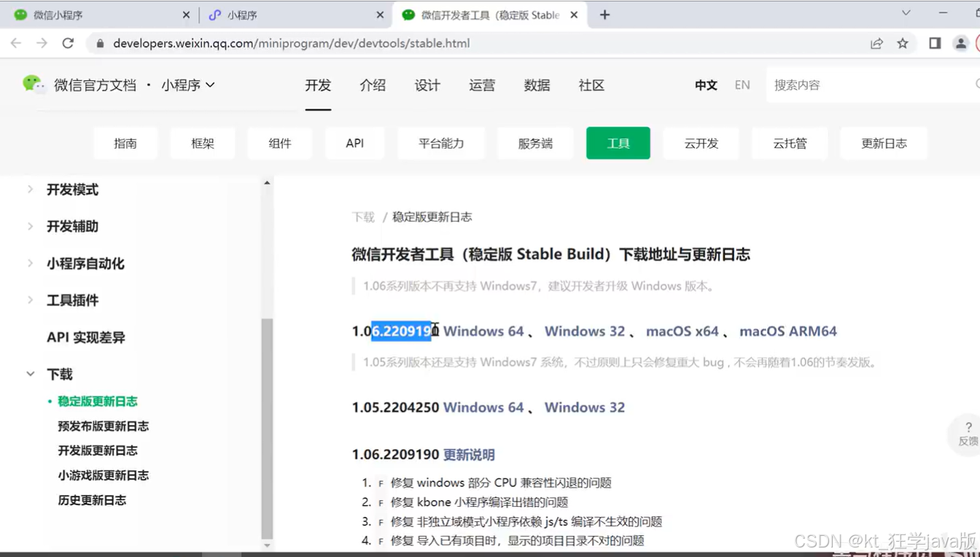Image resolution: width=980 pixels, height=557 pixels.
Task: Select the 运营 navigation item
Action: (482, 85)
